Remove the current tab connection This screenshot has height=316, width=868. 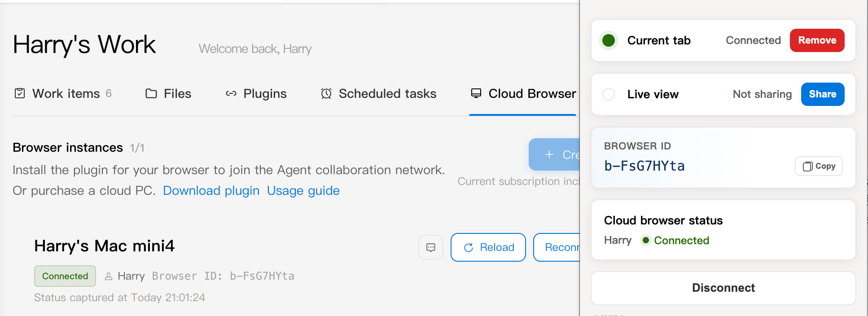tap(817, 40)
